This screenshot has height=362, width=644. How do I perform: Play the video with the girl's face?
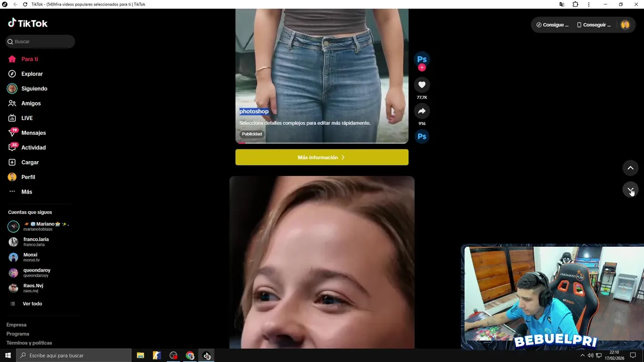point(322,262)
